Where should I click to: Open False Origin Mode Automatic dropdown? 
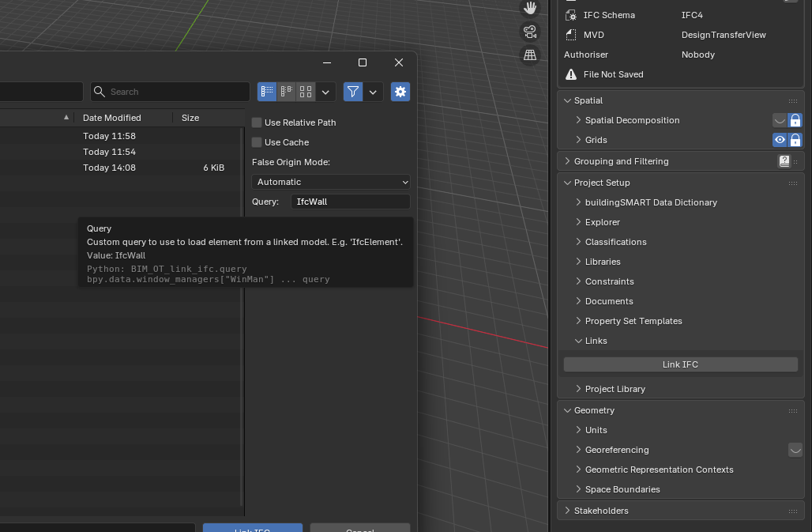click(x=330, y=182)
